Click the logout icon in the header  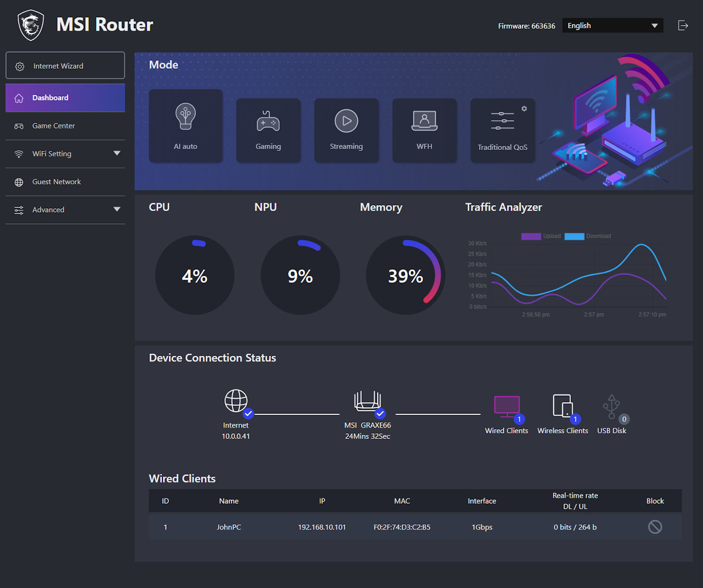(683, 26)
